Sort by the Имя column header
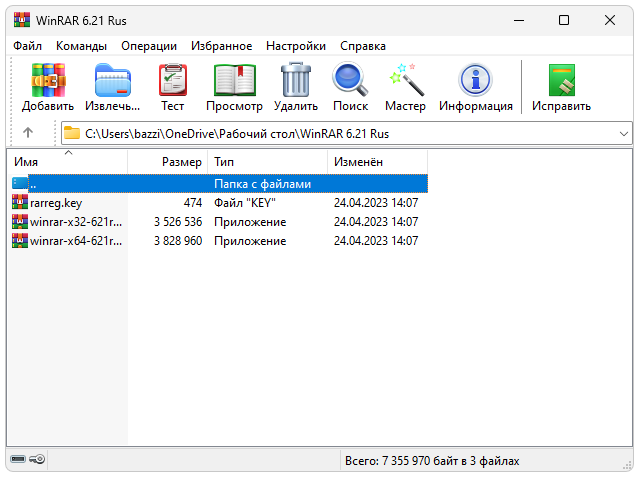The image size is (636, 477). point(67,161)
